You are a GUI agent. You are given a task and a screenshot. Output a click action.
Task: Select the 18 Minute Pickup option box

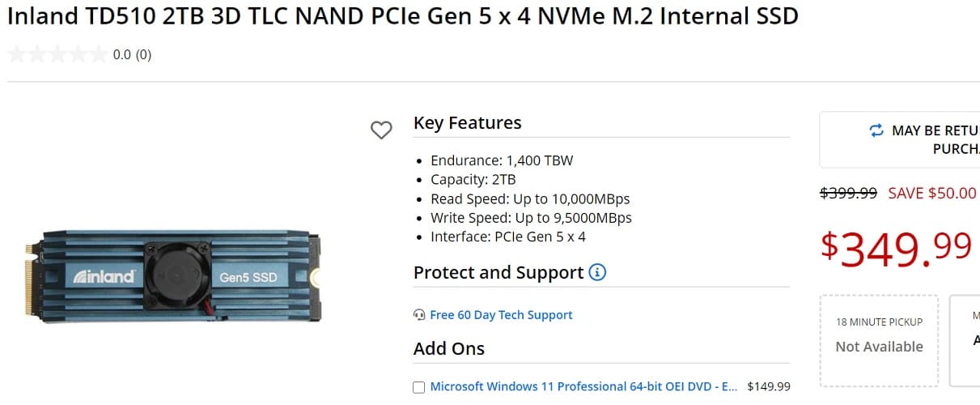tap(879, 340)
